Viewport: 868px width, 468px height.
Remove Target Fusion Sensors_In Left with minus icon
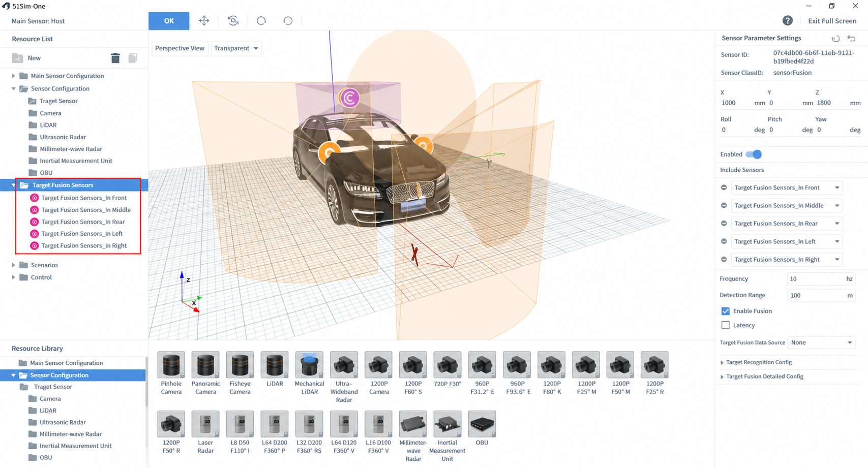pos(724,241)
